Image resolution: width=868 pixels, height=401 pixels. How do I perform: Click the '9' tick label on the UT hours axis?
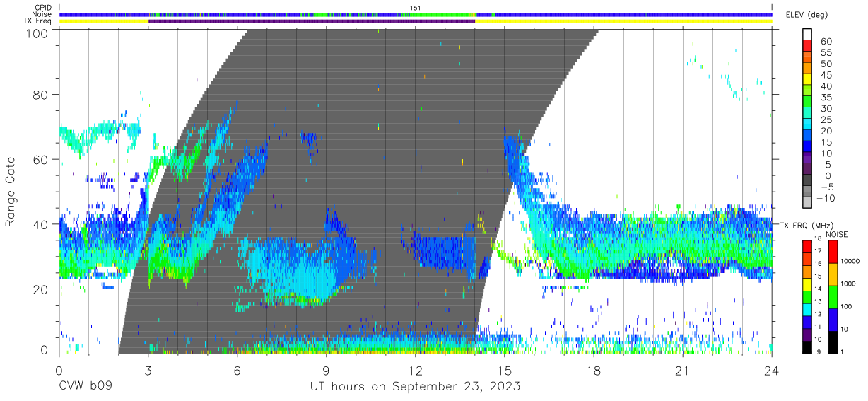326,371
